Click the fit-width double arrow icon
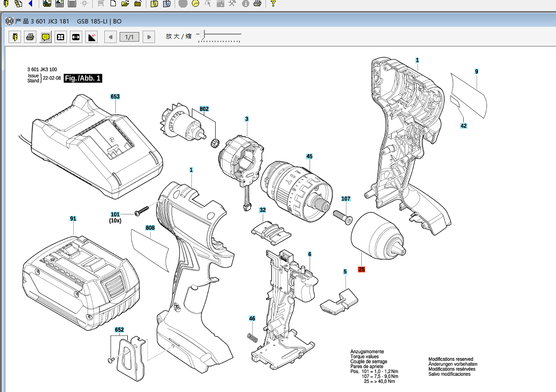 pos(76,37)
